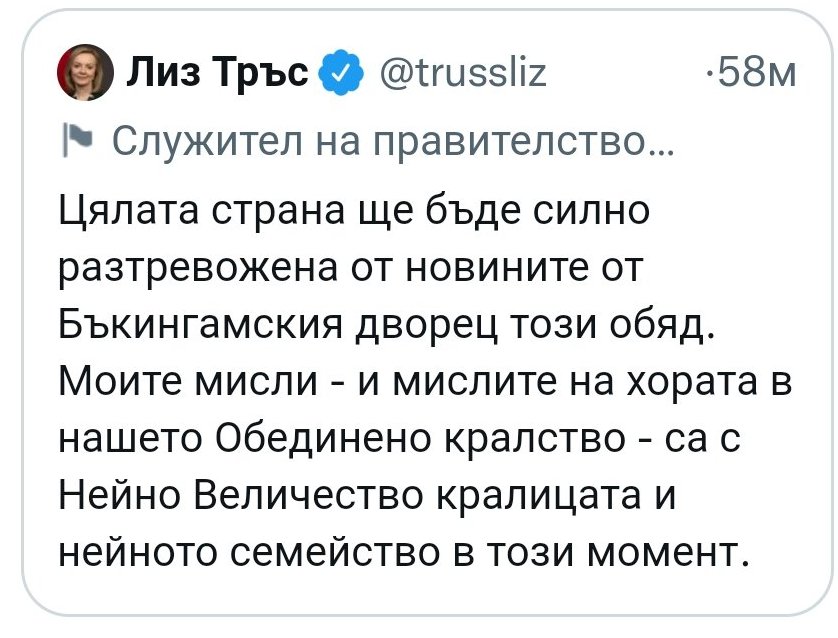Click the first line starting with Цялата страна
This screenshot has width=838, height=638.
point(355,211)
